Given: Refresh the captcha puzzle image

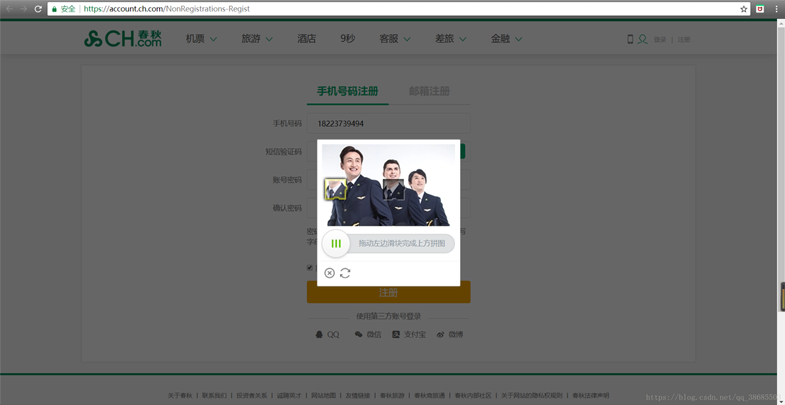Looking at the screenshot, I should (x=345, y=273).
